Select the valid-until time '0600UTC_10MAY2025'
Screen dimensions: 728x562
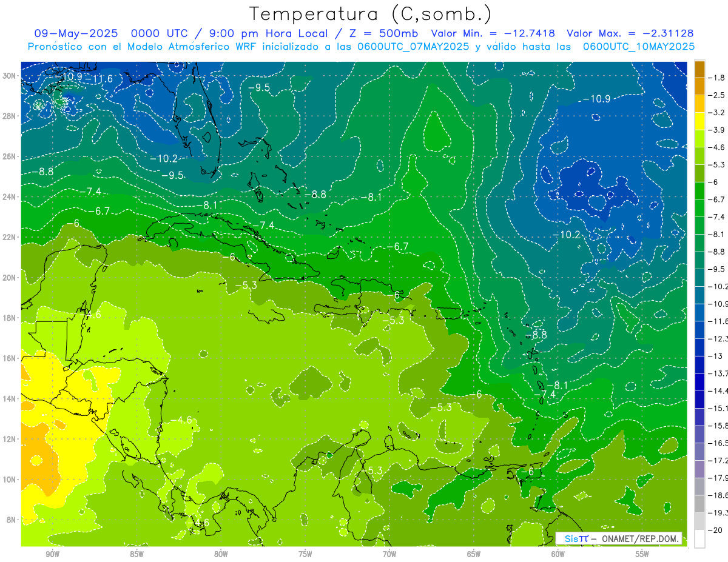[639, 46]
